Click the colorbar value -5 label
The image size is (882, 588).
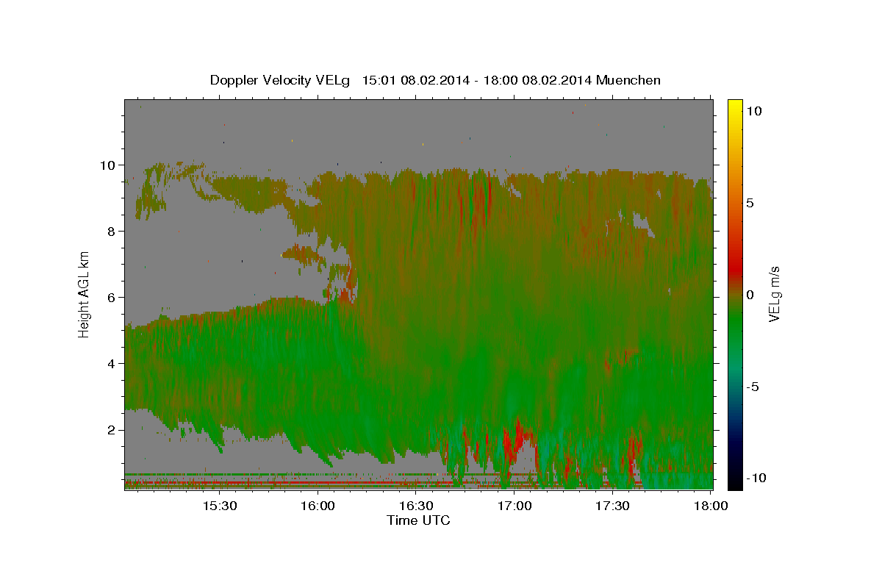coord(753,387)
